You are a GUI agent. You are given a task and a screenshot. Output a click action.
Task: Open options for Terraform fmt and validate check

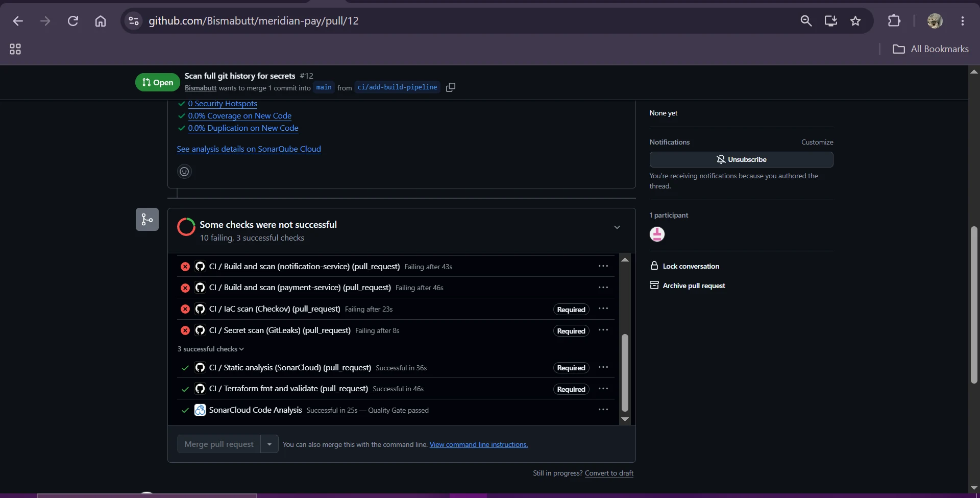(603, 389)
